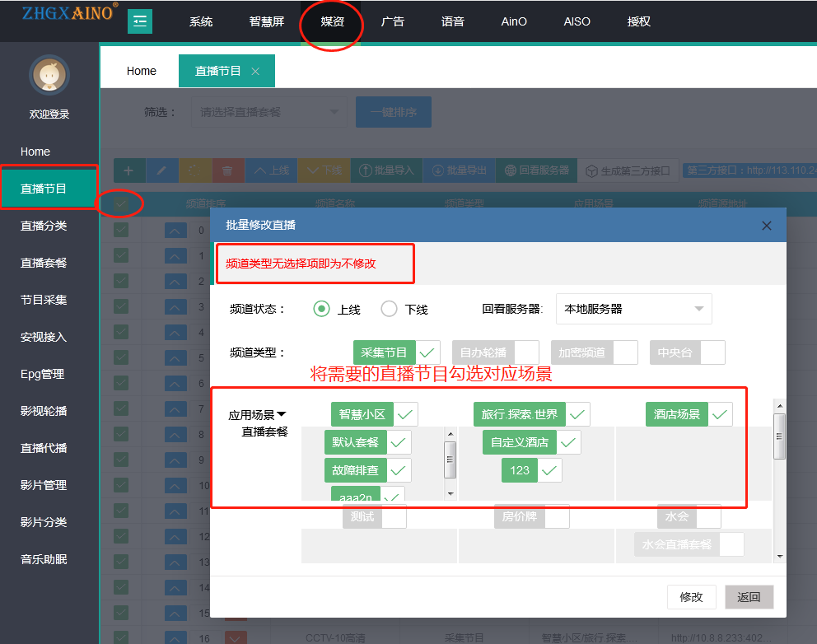Click the 修改 button
The image size is (817, 644).
[x=691, y=597]
